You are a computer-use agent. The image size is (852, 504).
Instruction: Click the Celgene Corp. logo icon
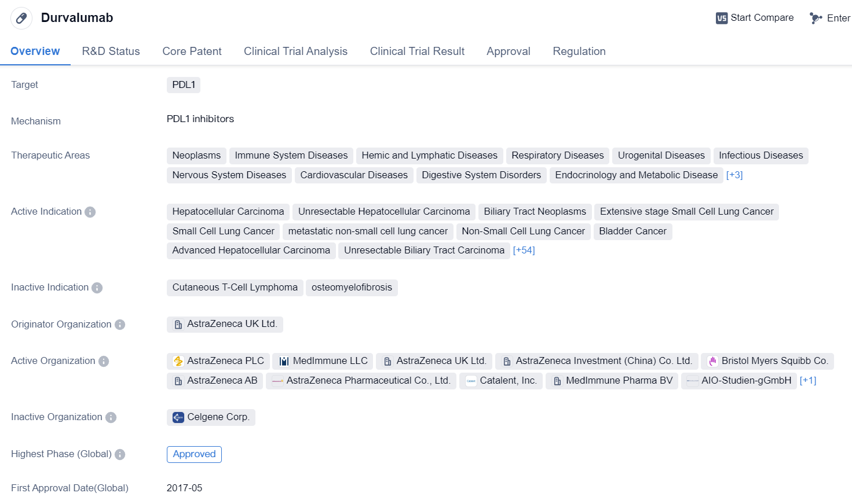pyautogui.click(x=178, y=417)
